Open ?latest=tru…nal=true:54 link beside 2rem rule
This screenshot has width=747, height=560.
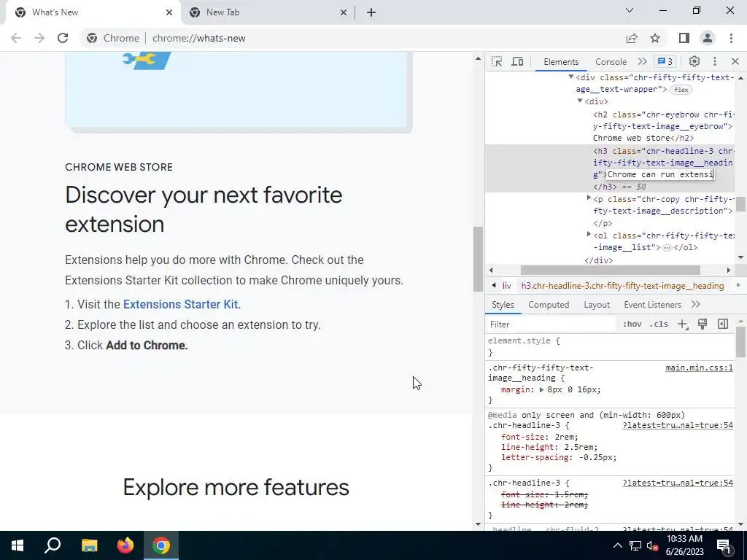click(x=678, y=425)
